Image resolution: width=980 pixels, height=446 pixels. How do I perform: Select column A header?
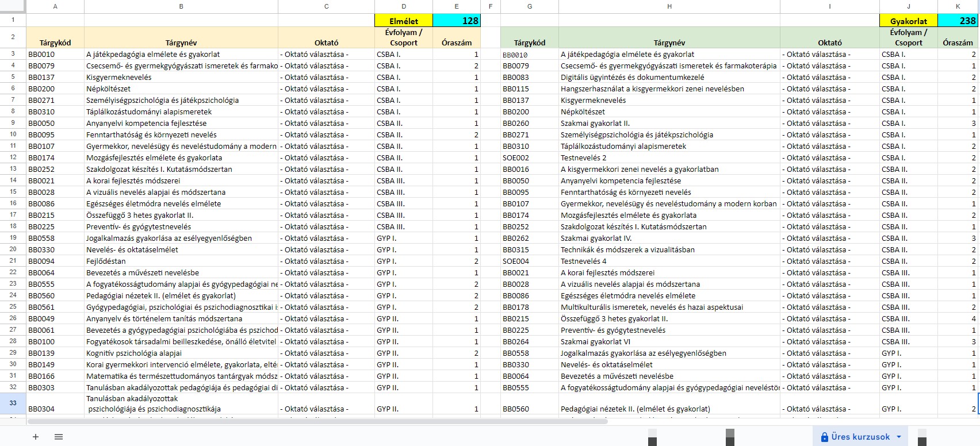tap(55, 6)
